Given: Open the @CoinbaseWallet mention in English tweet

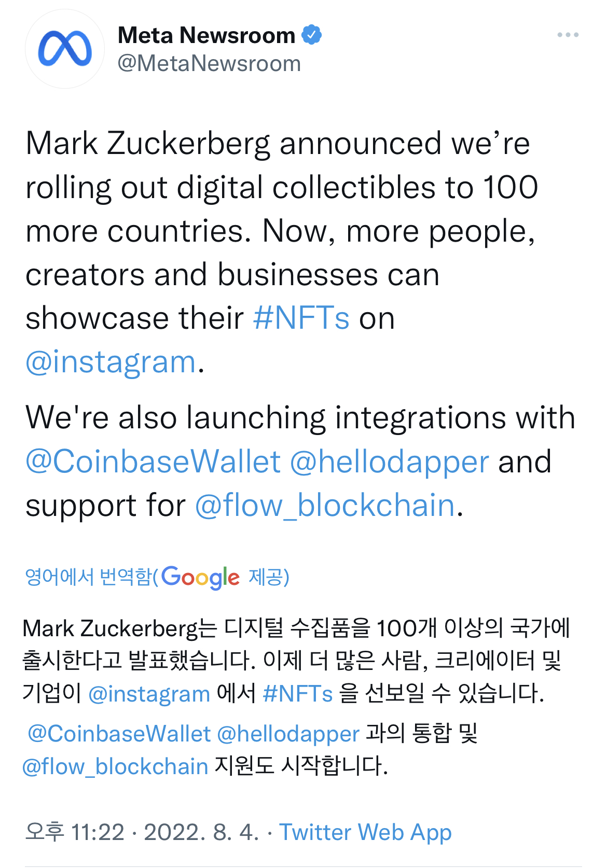Looking at the screenshot, I should coord(153,461).
